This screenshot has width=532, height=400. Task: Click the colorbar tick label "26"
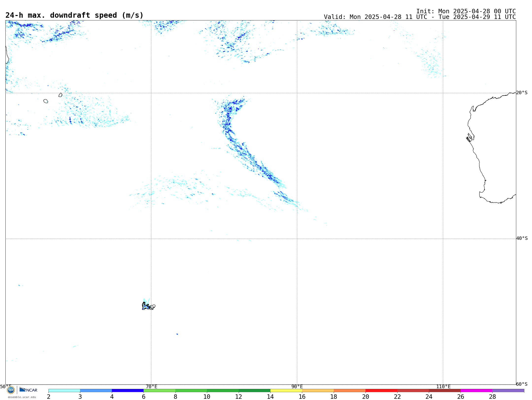(x=461, y=397)
